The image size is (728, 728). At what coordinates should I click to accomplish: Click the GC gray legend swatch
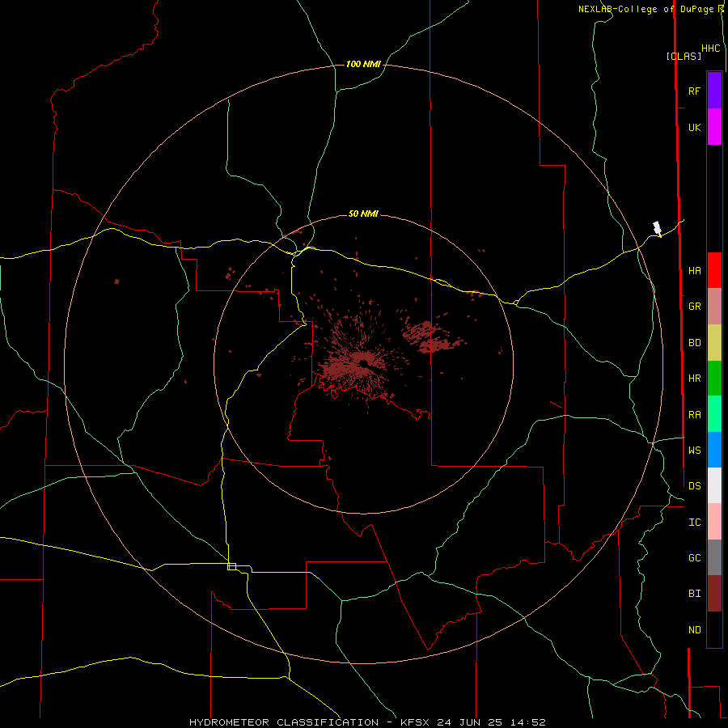coord(714,557)
